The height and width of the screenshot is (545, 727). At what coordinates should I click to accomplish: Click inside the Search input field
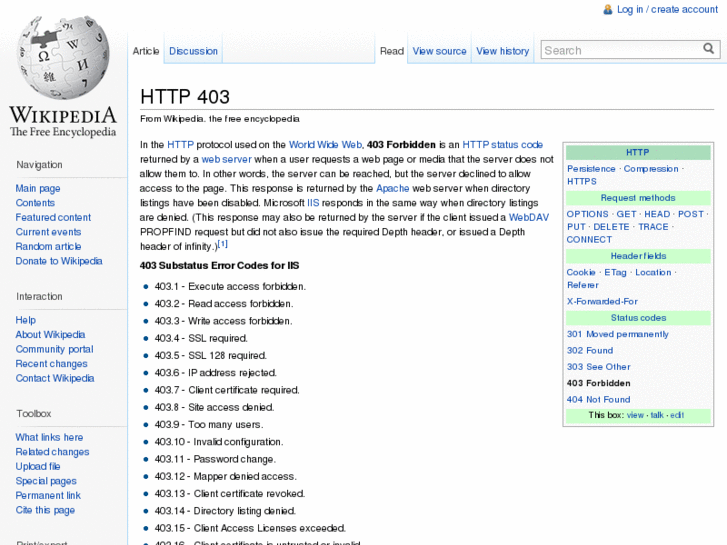(x=620, y=50)
